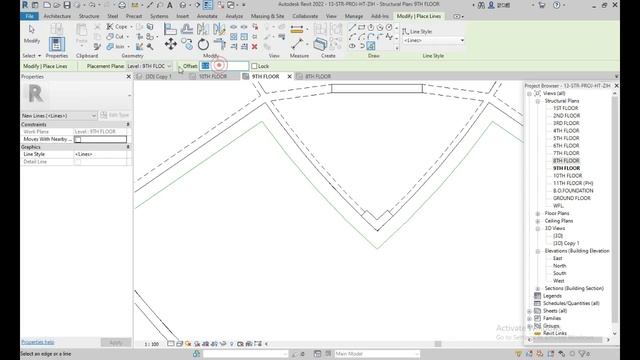Click the 1 : 100 view scale
The width and height of the screenshot is (640, 360).
click(151, 344)
